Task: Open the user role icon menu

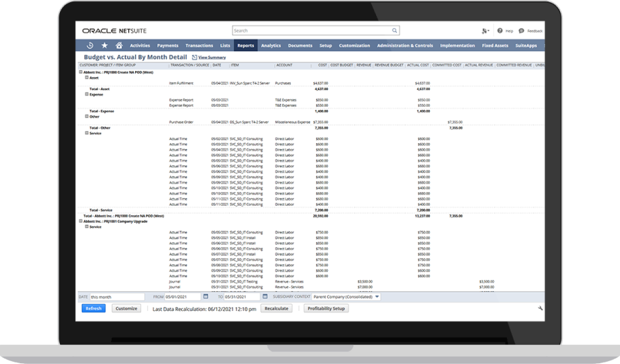Action: coord(485,31)
